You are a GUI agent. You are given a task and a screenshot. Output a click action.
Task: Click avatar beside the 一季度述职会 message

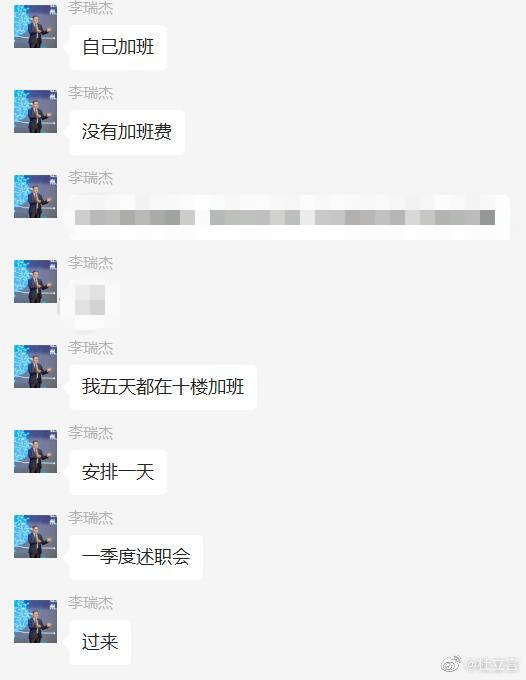pyautogui.click(x=35, y=536)
